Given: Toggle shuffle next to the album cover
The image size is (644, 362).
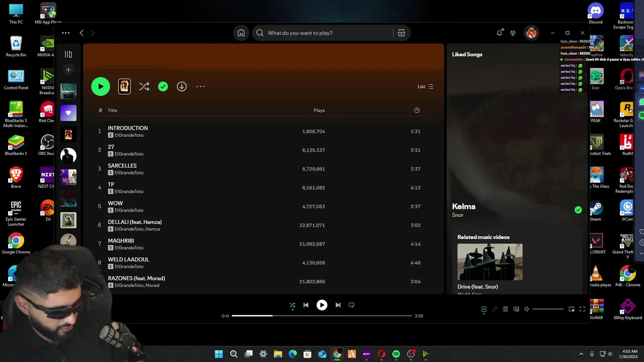Looking at the screenshot, I should click(x=144, y=86).
